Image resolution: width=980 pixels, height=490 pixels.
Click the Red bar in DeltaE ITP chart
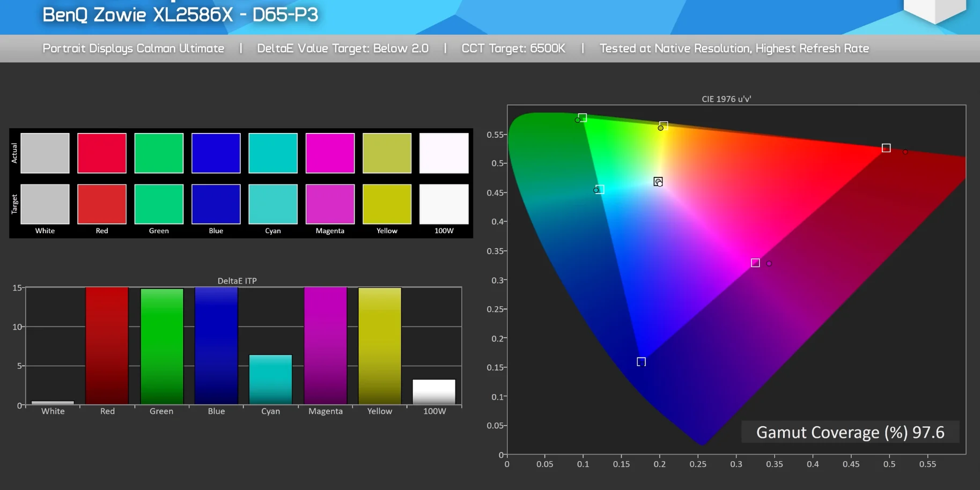tap(107, 346)
